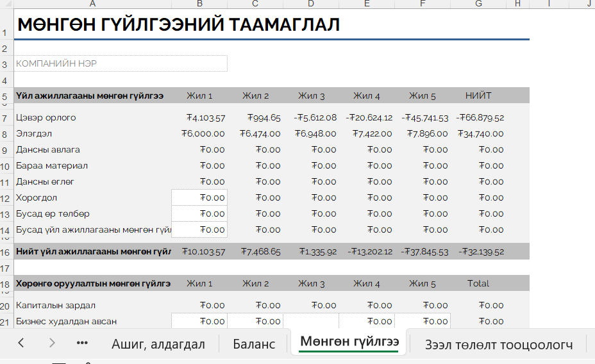Click the previous sheet navigation arrow
Image resolution: width=595 pixels, height=364 pixels.
click(21, 343)
